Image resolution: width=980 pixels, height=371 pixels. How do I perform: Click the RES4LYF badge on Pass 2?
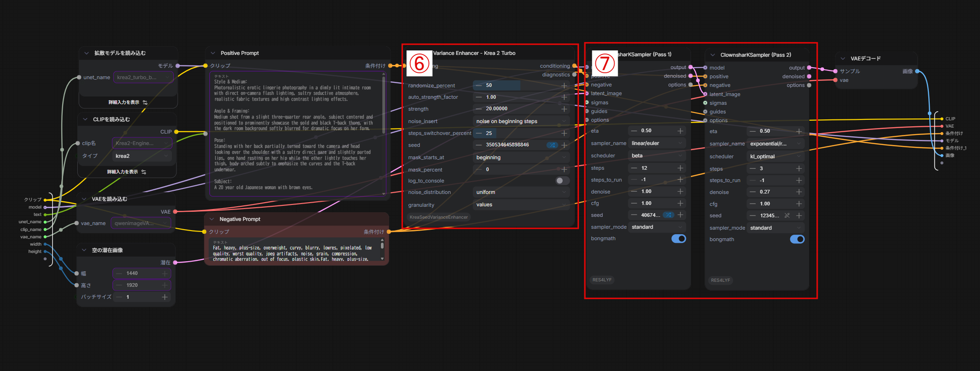click(x=720, y=280)
